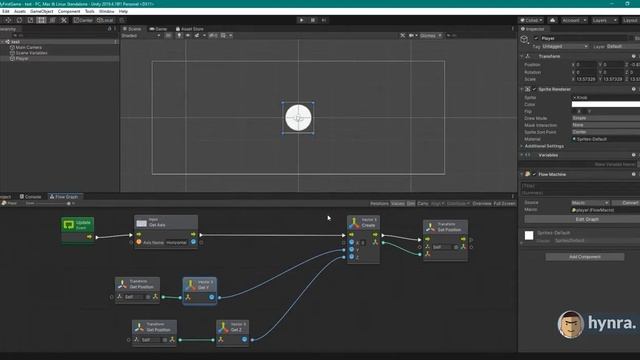Viewport: 640px width, 360px height.
Task: Select the Scale tool in the toolbar
Action: (30, 20)
